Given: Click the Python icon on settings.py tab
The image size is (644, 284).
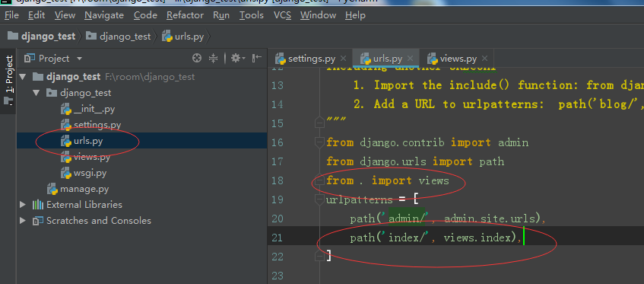Looking at the screenshot, I should [281, 59].
